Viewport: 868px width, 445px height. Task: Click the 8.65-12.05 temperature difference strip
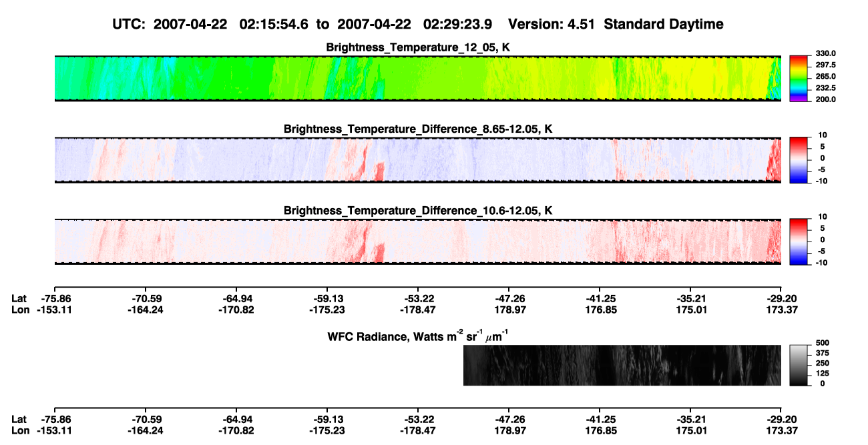click(x=417, y=159)
